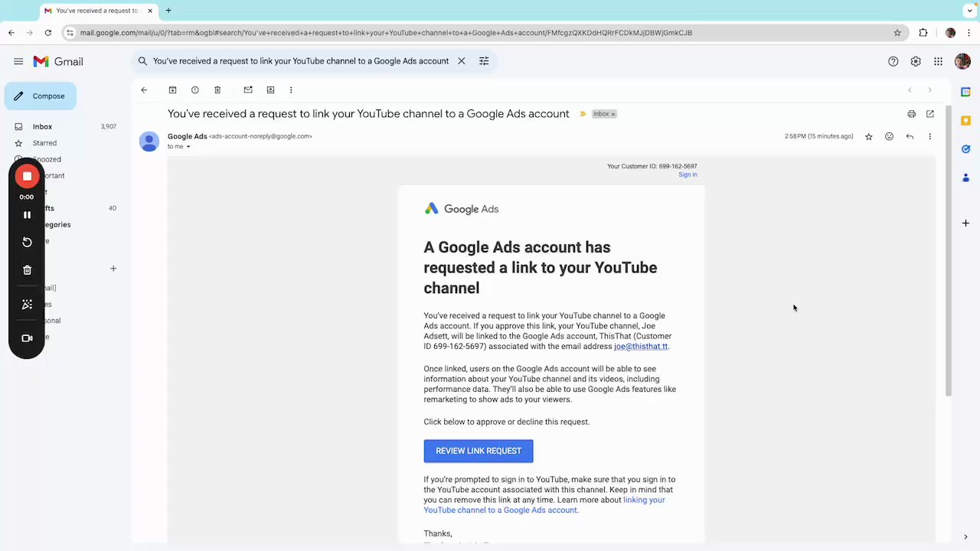
Task: Add an emoji reaction to the message
Action: (889, 136)
